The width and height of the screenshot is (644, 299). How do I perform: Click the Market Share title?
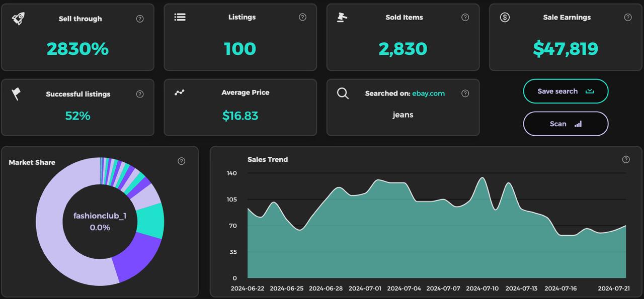coord(32,162)
